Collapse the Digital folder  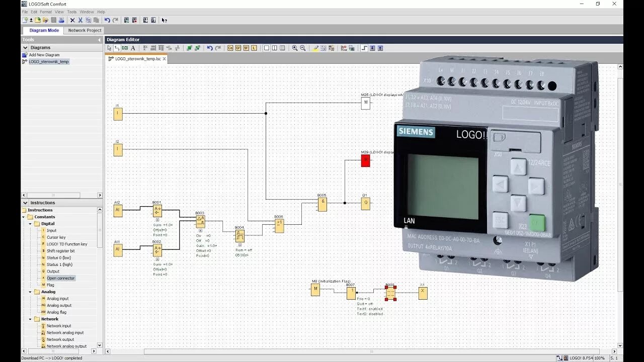(x=30, y=224)
